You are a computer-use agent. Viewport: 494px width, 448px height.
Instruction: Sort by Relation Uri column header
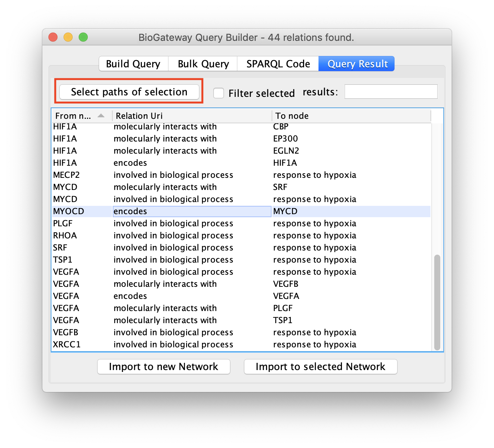pyautogui.click(x=192, y=116)
